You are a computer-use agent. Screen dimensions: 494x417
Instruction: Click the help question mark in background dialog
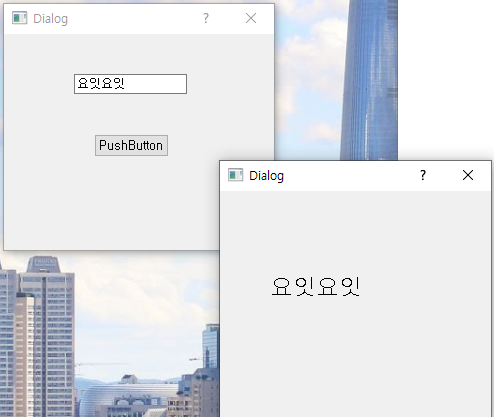(x=206, y=18)
